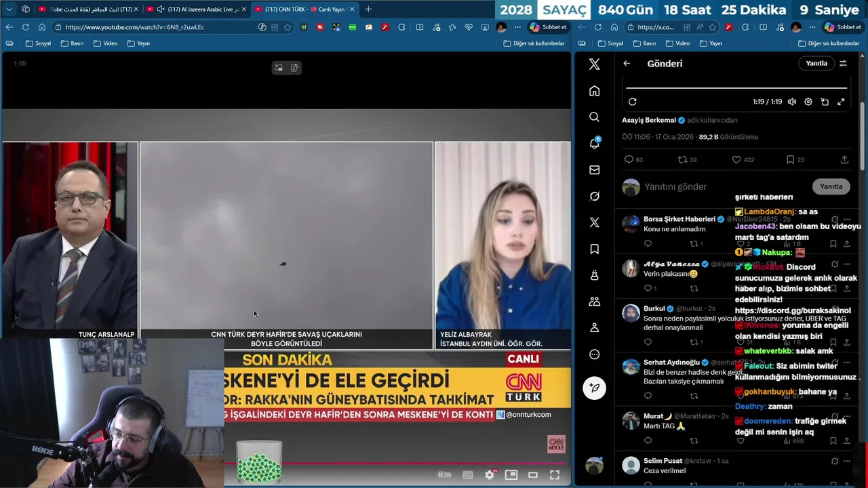Open X messages envelope icon
The width and height of the screenshot is (868, 488).
pyautogui.click(x=594, y=170)
